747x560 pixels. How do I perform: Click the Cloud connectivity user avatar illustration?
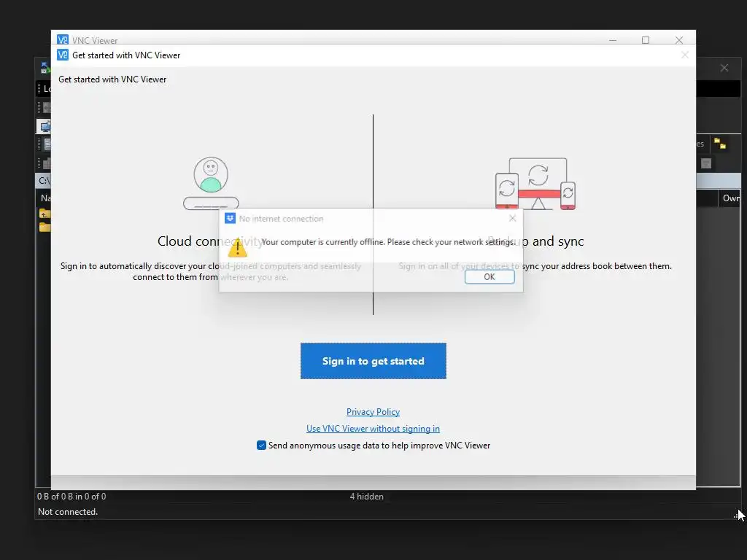pyautogui.click(x=211, y=183)
